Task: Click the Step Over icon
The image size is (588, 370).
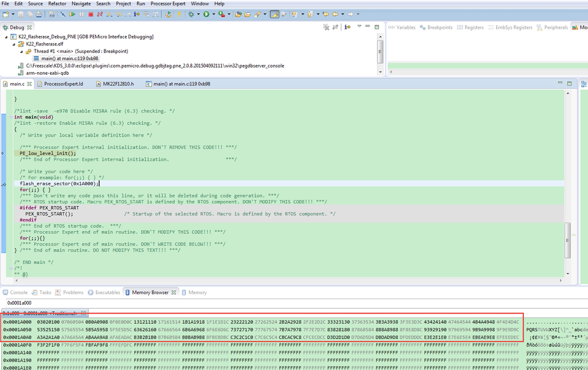Action: point(118,14)
